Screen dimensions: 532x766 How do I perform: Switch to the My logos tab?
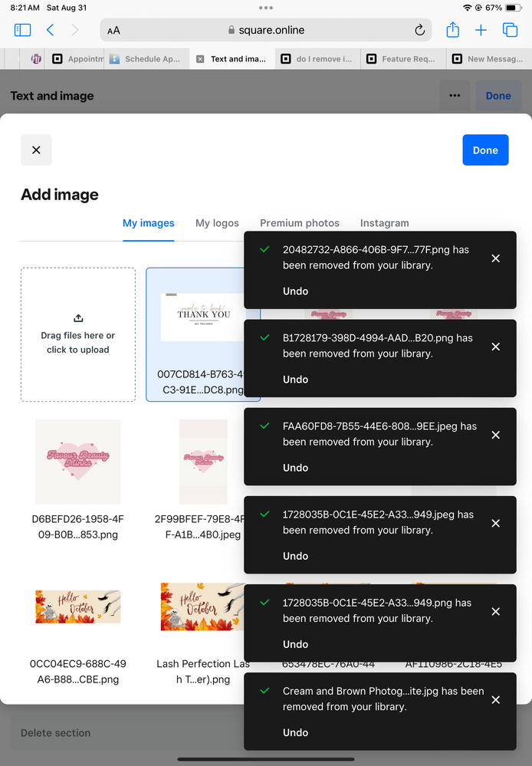click(x=217, y=223)
